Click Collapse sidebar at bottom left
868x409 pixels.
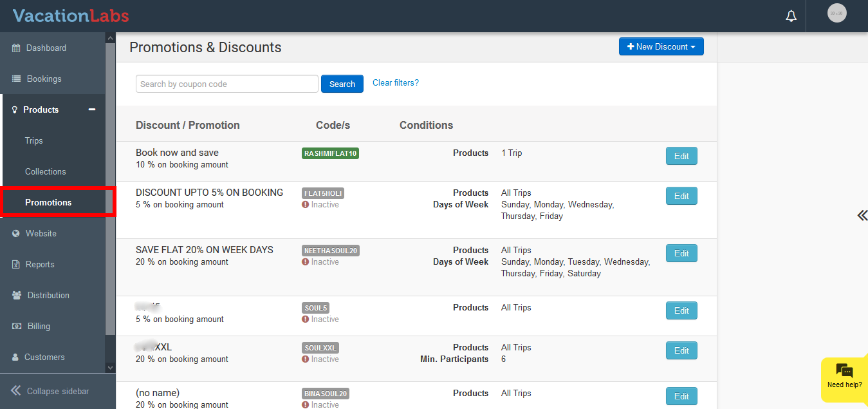coord(50,391)
